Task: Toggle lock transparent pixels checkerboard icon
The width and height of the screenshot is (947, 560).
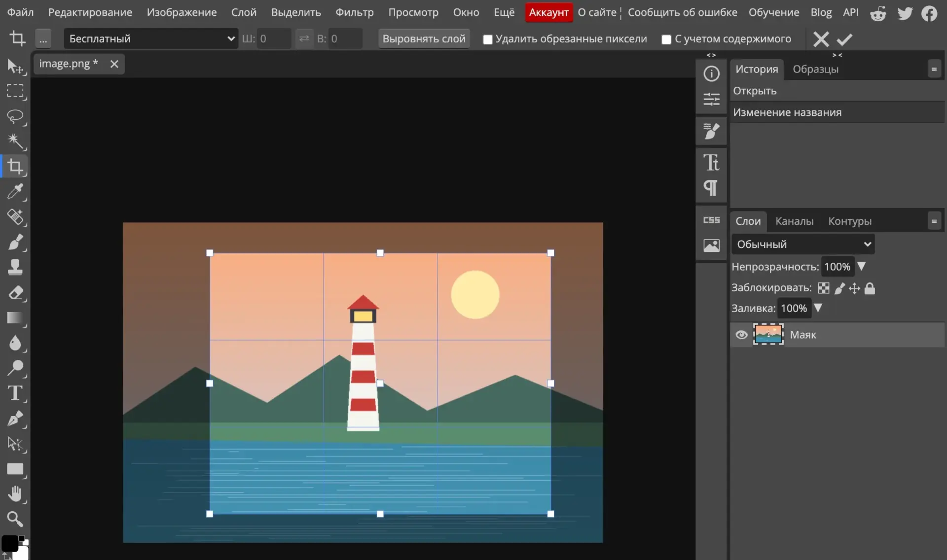Action: (x=823, y=288)
